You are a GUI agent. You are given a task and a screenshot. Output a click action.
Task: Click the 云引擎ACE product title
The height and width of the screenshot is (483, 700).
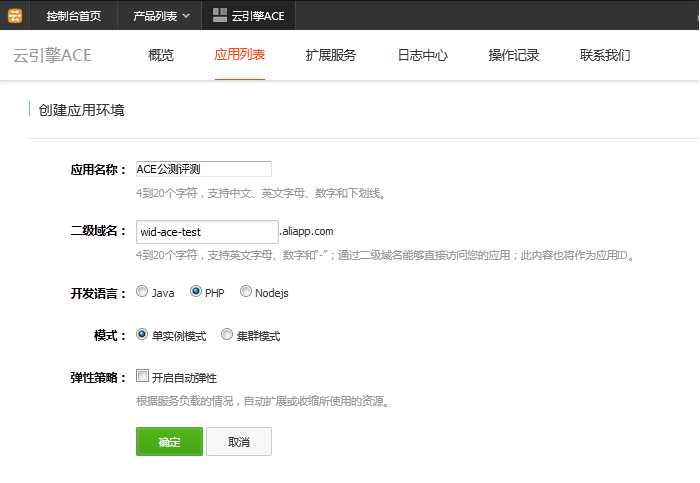52,55
